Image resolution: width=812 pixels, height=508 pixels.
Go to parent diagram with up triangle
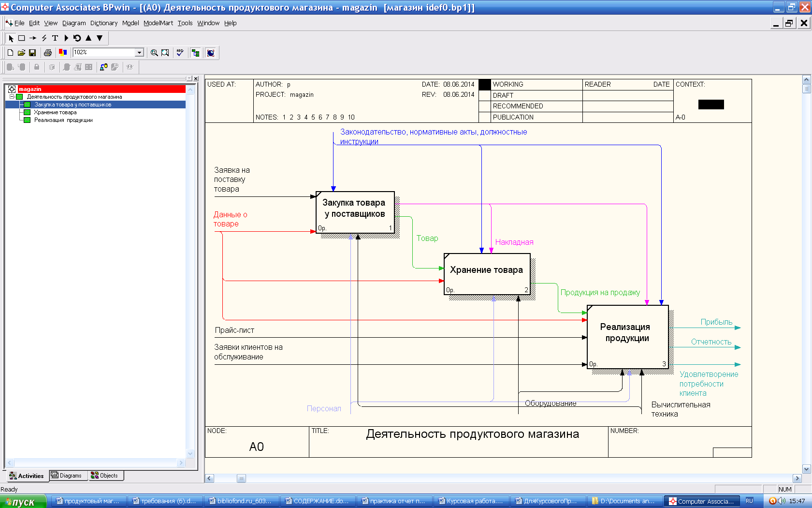[88, 38]
